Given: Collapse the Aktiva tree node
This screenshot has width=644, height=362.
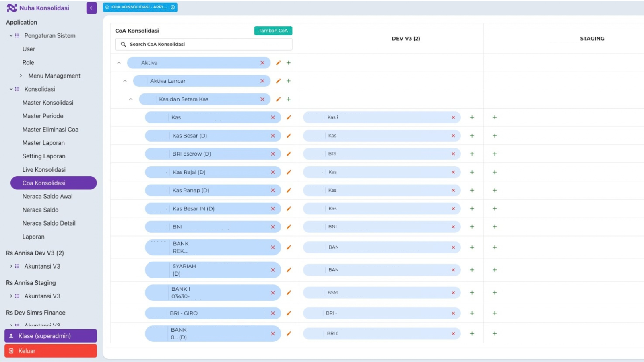Looking at the screenshot, I should click(119, 63).
